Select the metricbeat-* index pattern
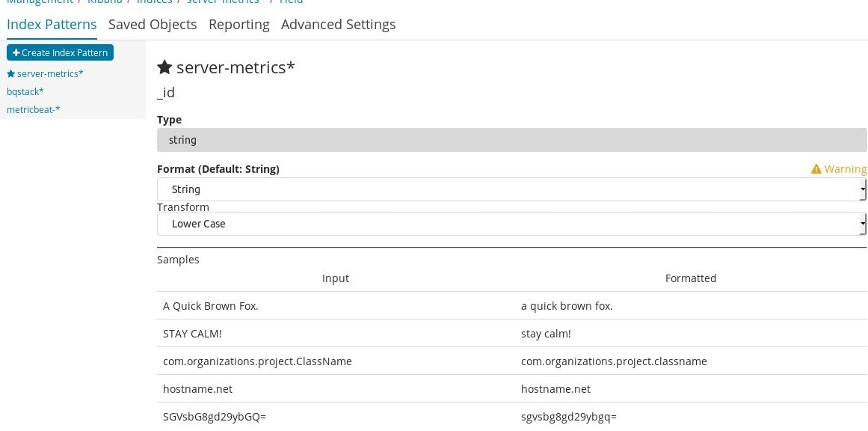 click(x=34, y=109)
